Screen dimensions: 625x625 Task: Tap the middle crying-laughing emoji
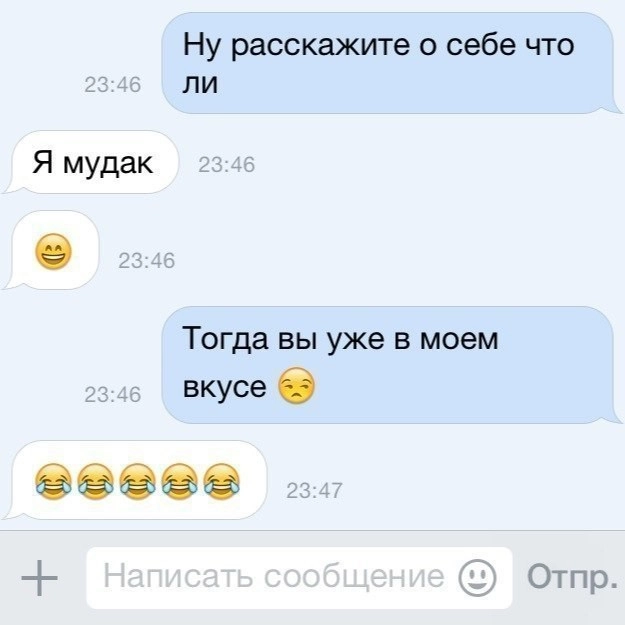click(138, 482)
